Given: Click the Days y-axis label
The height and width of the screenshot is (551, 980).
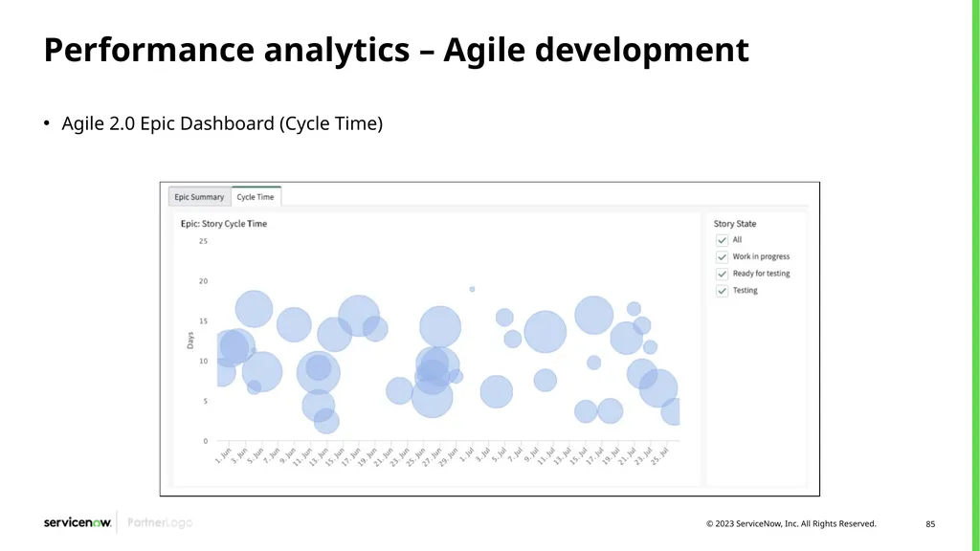Looking at the screenshot, I should (190, 341).
